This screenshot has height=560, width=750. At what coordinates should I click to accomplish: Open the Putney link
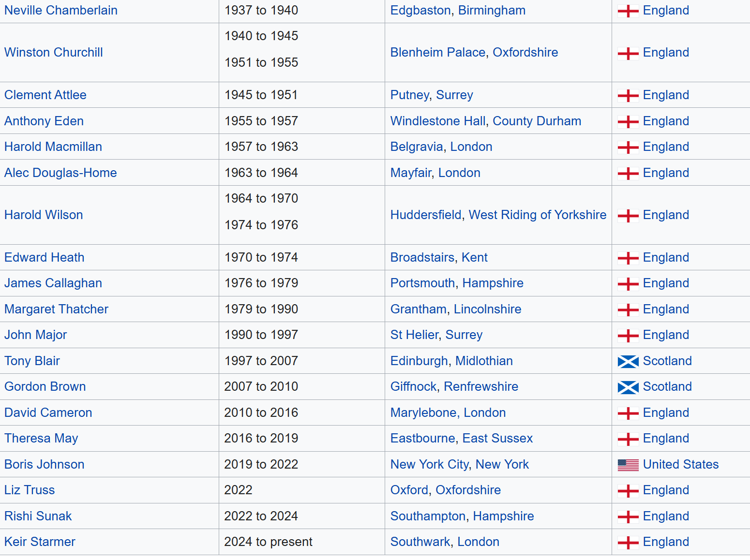click(410, 95)
